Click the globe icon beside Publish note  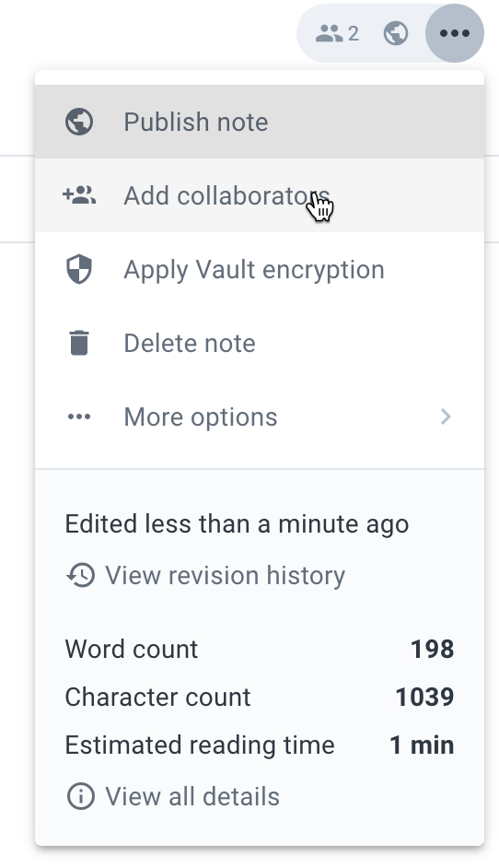click(x=79, y=122)
